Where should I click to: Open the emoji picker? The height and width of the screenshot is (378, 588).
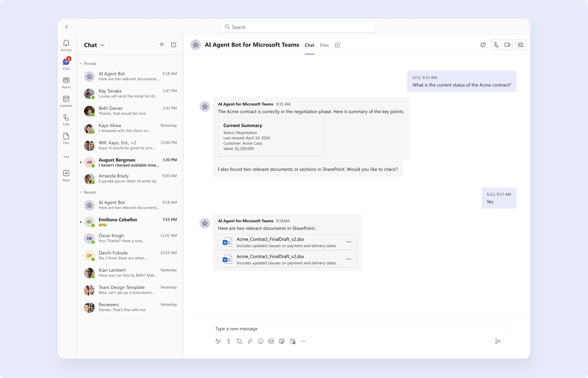coord(260,341)
